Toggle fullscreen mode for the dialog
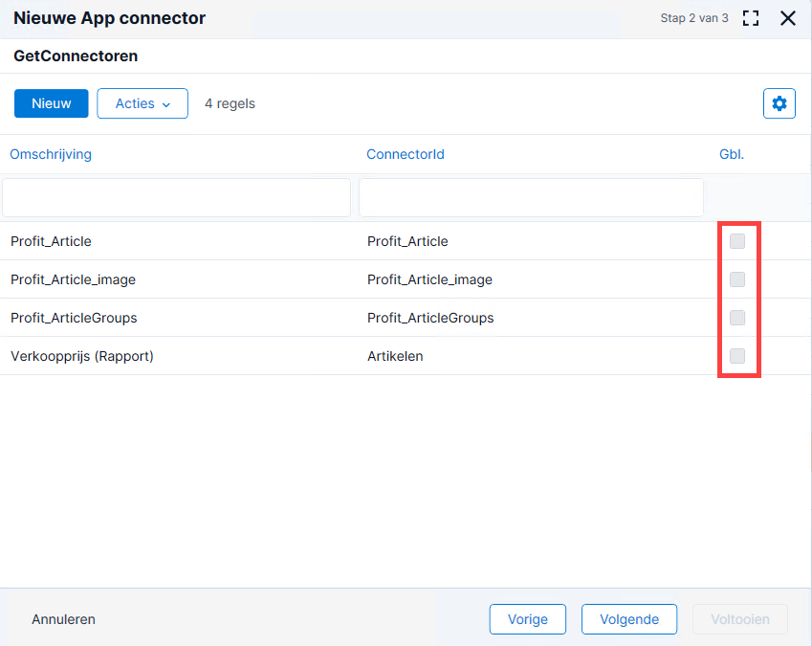The width and height of the screenshot is (812, 646). (x=751, y=18)
